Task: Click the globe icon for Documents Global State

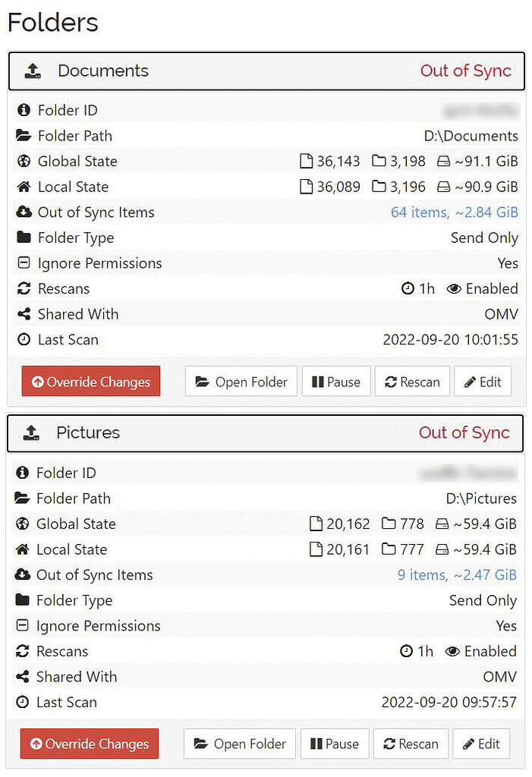Action: coord(22,161)
